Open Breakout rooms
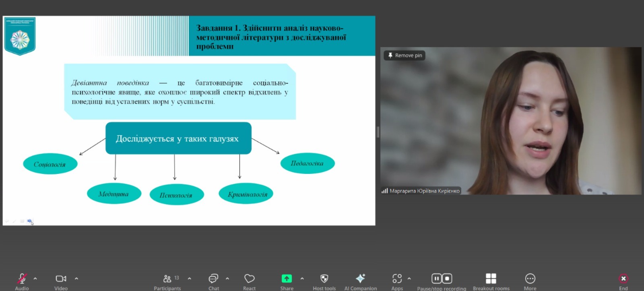This screenshot has height=291, width=644. [491, 279]
